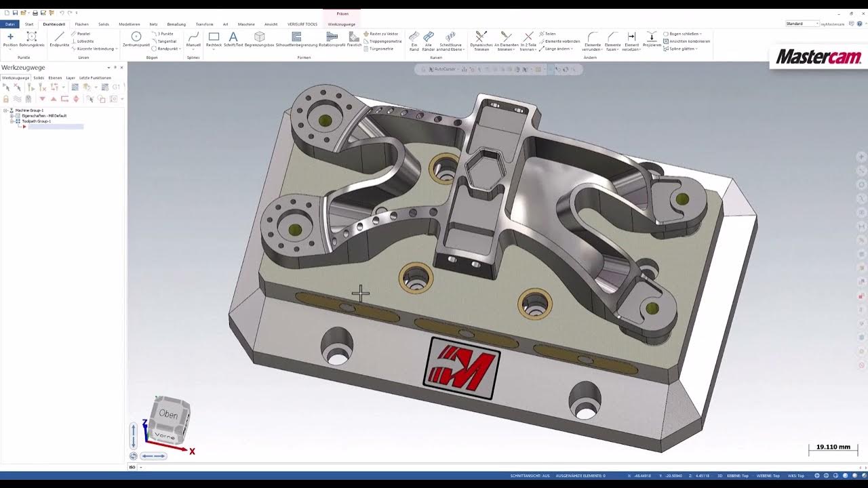
Task: Switch to the Flächen ribbon tab
Action: coord(81,24)
